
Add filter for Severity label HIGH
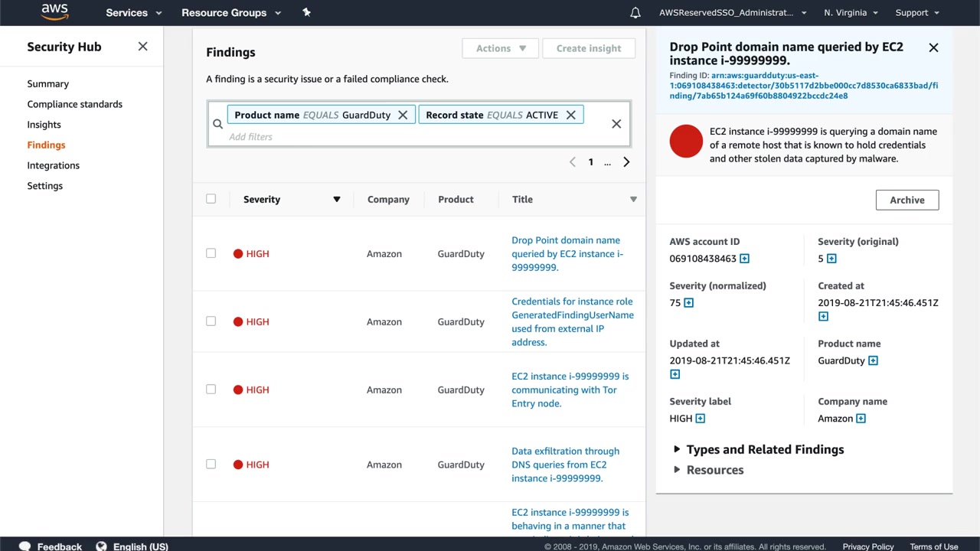[700, 419]
